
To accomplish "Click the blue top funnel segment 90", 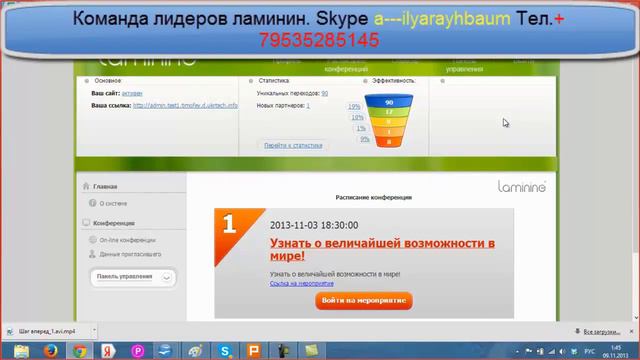I will point(389,101).
